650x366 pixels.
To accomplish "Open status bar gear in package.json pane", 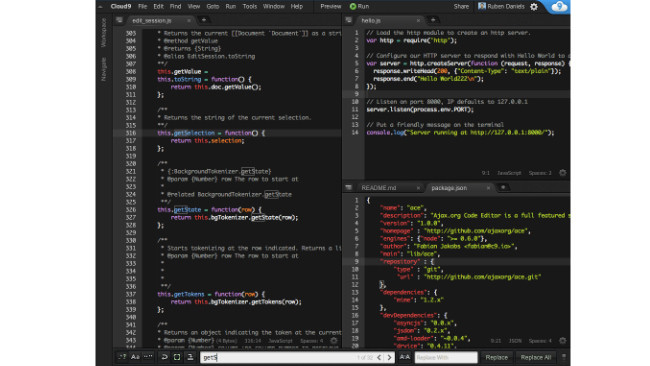I will click(x=563, y=340).
